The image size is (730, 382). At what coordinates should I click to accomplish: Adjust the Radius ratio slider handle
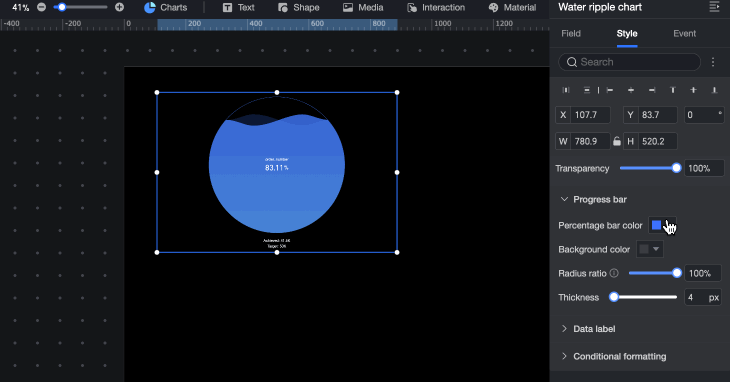coord(677,273)
